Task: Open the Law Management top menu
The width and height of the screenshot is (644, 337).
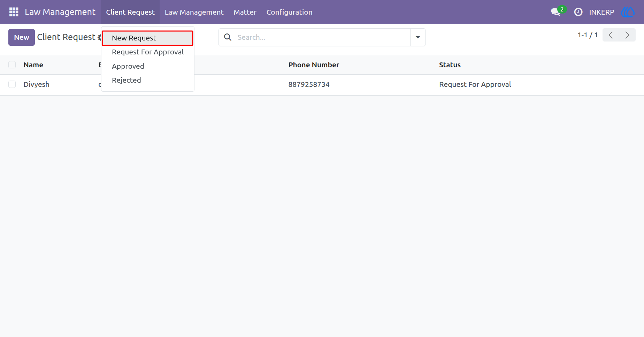Action: (194, 12)
